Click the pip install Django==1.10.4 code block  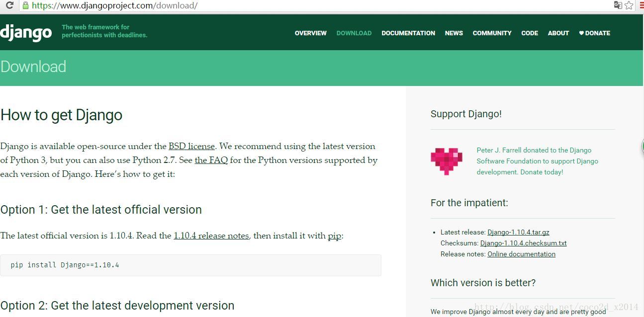pos(190,265)
